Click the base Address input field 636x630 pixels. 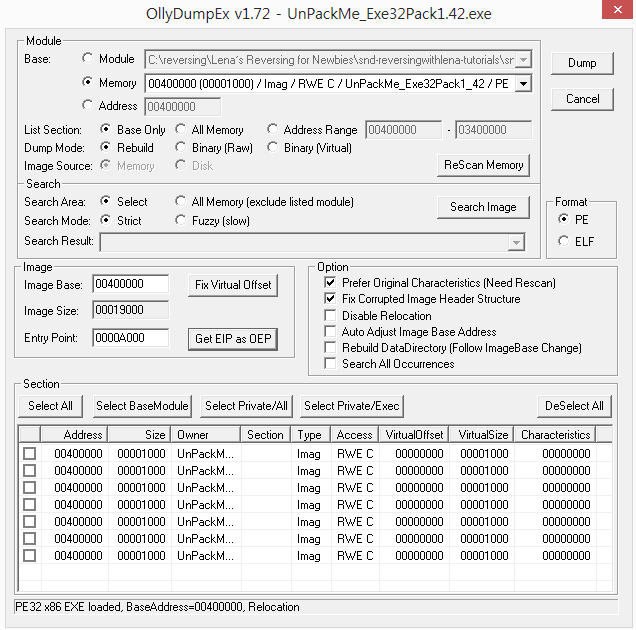[x=183, y=107]
